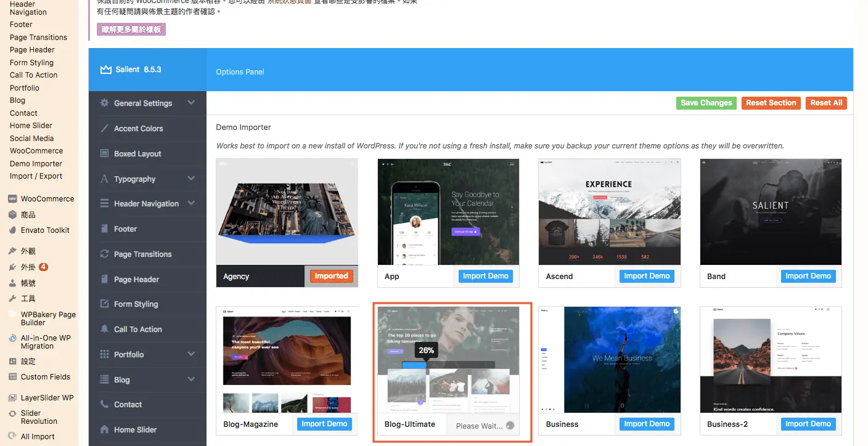Import the Business-2 demo
Image resolution: width=868 pixels, height=446 pixels.
(808, 424)
